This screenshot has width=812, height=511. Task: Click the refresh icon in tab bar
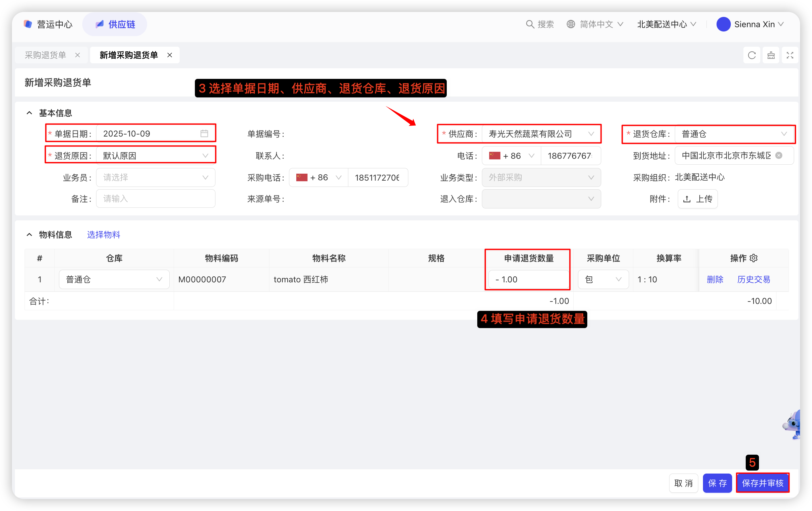(x=752, y=55)
